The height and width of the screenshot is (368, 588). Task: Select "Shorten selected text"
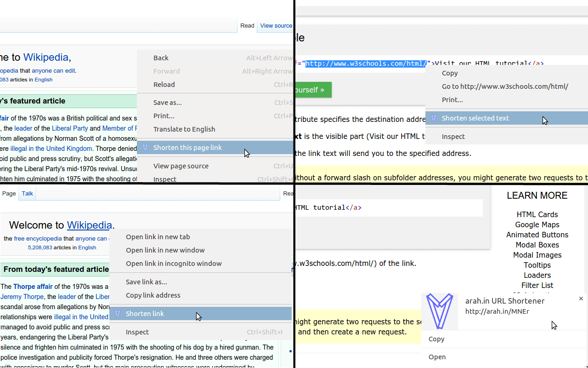(x=475, y=118)
